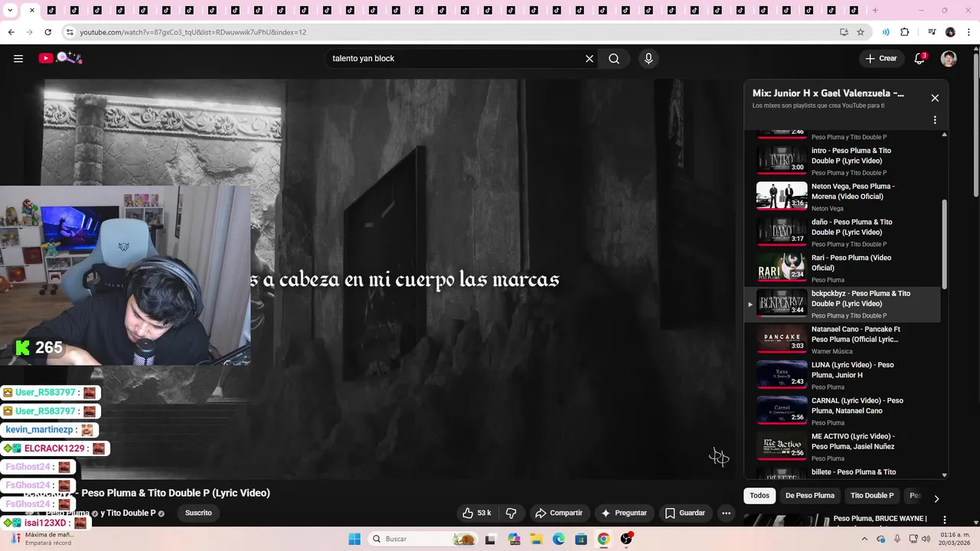
Task: Play Neton Vega Morena playlist video
Action: coord(842,197)
